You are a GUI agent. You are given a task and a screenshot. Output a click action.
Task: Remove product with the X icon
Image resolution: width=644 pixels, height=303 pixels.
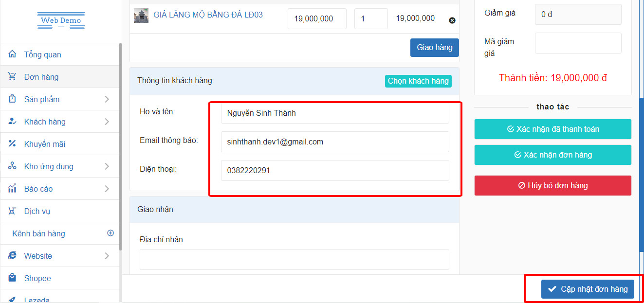pyautogui.click(x=452, y=20)
